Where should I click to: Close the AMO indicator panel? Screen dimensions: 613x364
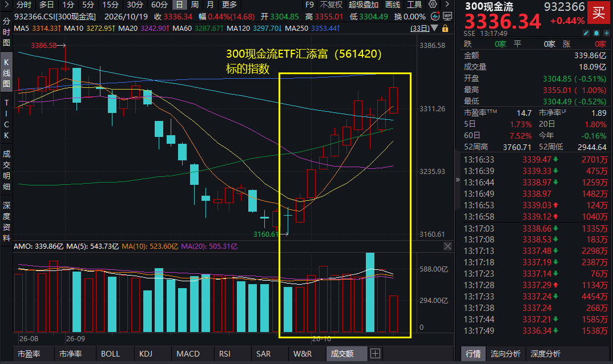coord(447,246)
